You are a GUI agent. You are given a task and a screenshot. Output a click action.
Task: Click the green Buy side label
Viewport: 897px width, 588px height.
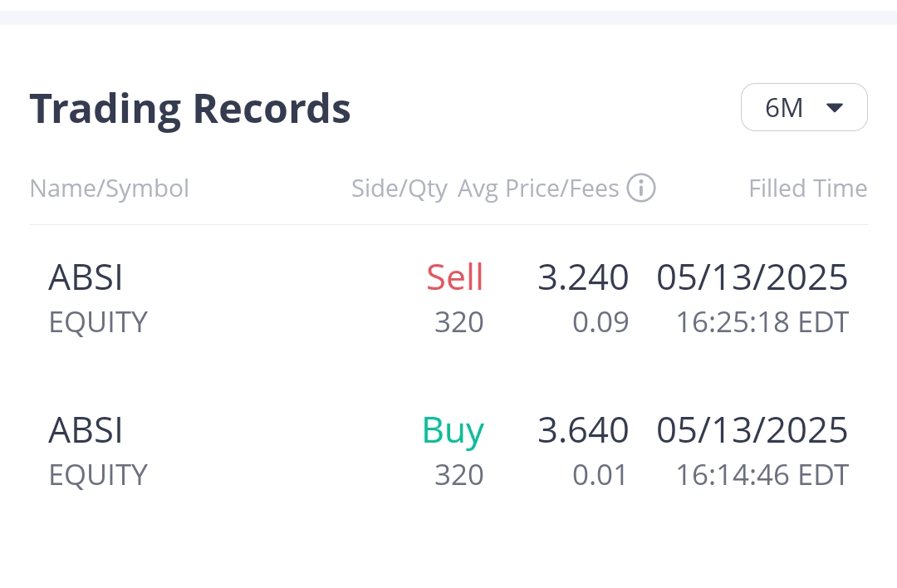(453, 430)
